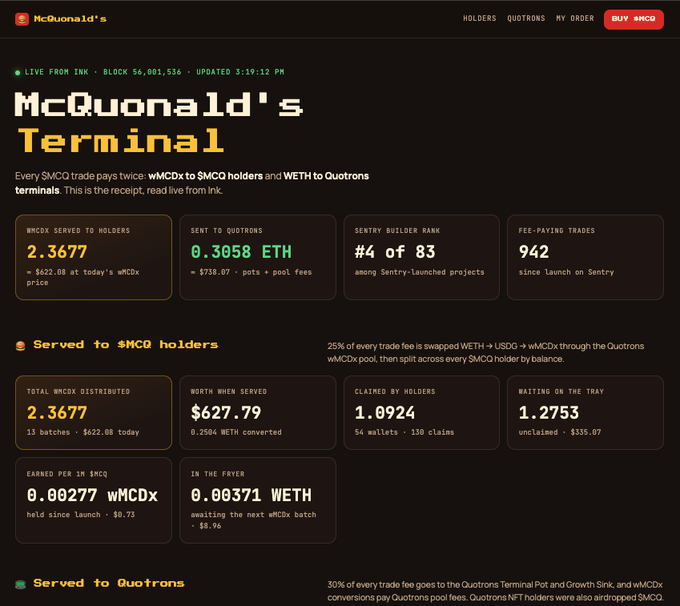Click the BLOCK 56,001,536 status text
The height and width of the screenshot is (606, 680).
click(x=142, y=72)
